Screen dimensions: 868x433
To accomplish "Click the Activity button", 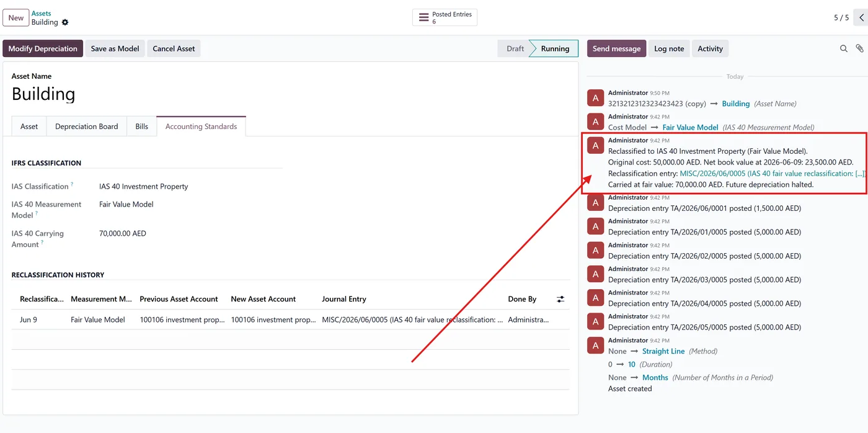I will [710, 48].
